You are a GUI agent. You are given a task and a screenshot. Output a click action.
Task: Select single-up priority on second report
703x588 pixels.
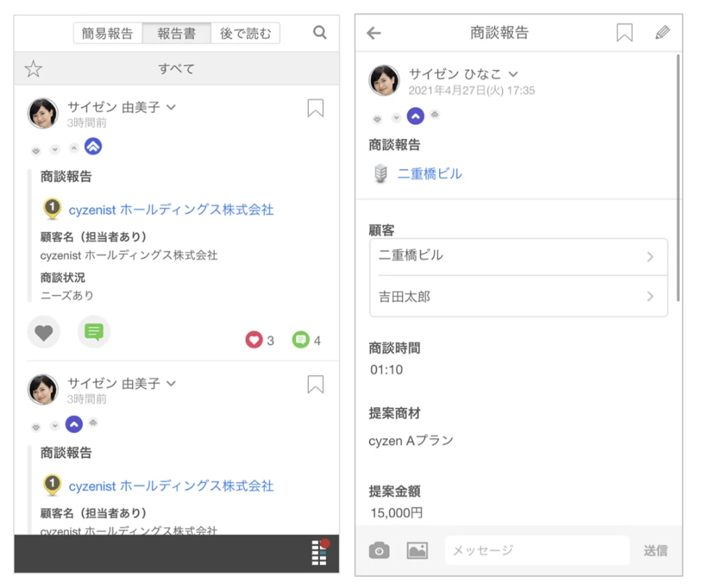[x=74, y=424]
